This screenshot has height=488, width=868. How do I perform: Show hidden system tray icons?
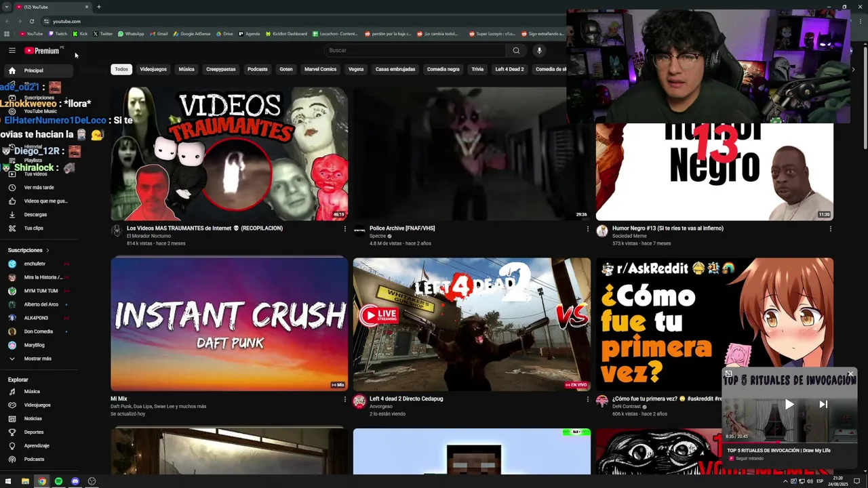(786, 481)
